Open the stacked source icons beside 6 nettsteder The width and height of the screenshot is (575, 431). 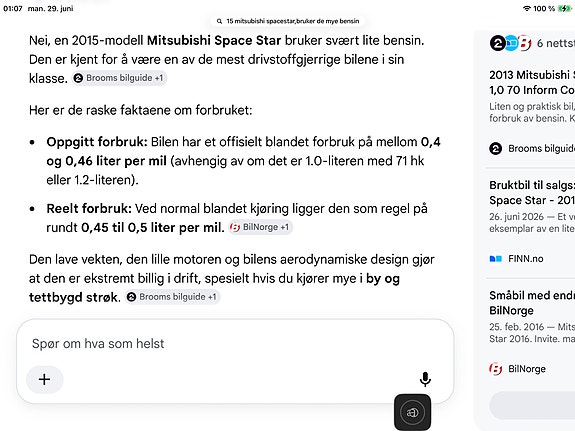tap(510, 43)
